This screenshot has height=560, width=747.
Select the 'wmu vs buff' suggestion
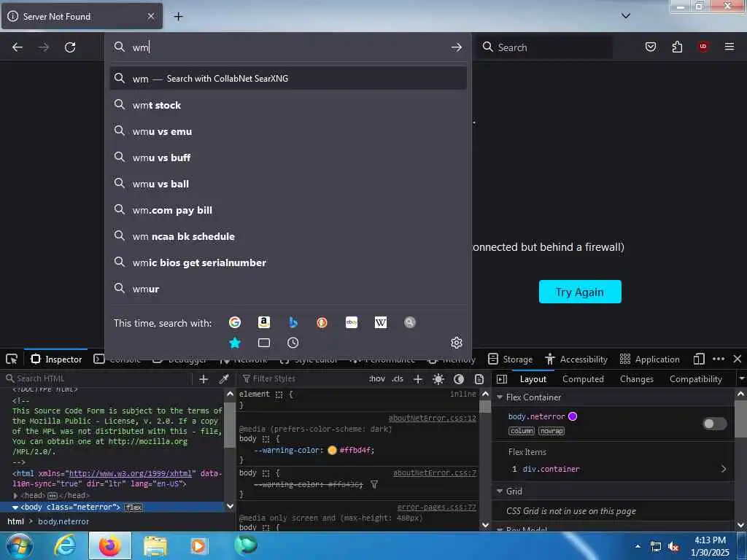288,157
